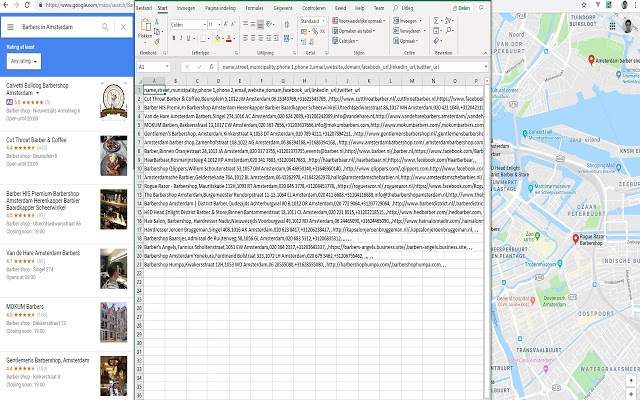Screen dimensions: 640x400
Task: Click the insert function fx icon
Action: 213,67
